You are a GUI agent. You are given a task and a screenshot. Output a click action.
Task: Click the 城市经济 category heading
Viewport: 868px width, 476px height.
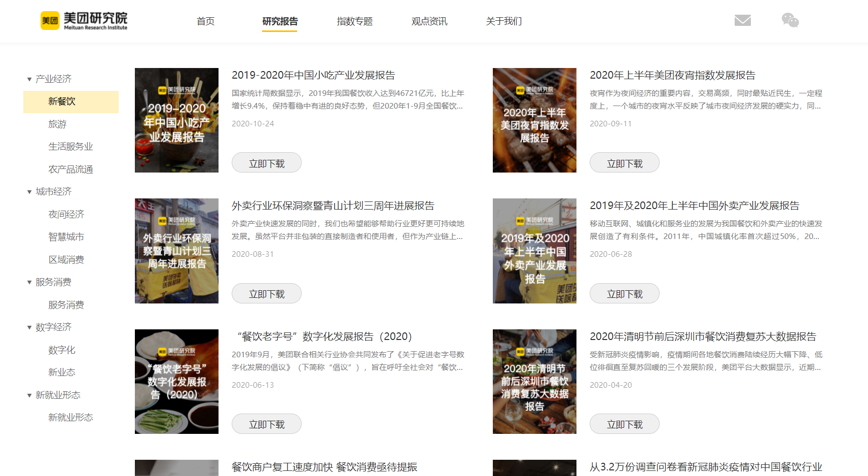pyautogui.click(x=53, y=192)
